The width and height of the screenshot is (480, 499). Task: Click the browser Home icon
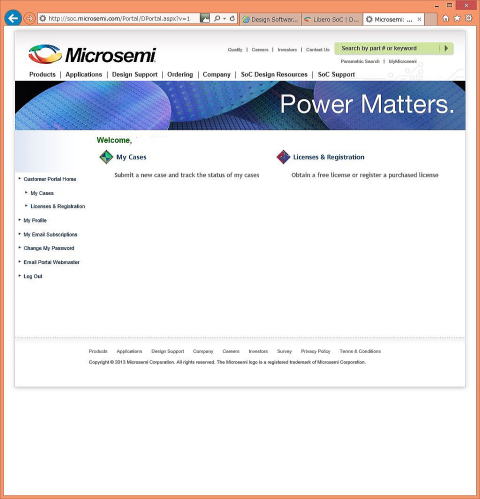pyautogui.click(x=445, y=19)
